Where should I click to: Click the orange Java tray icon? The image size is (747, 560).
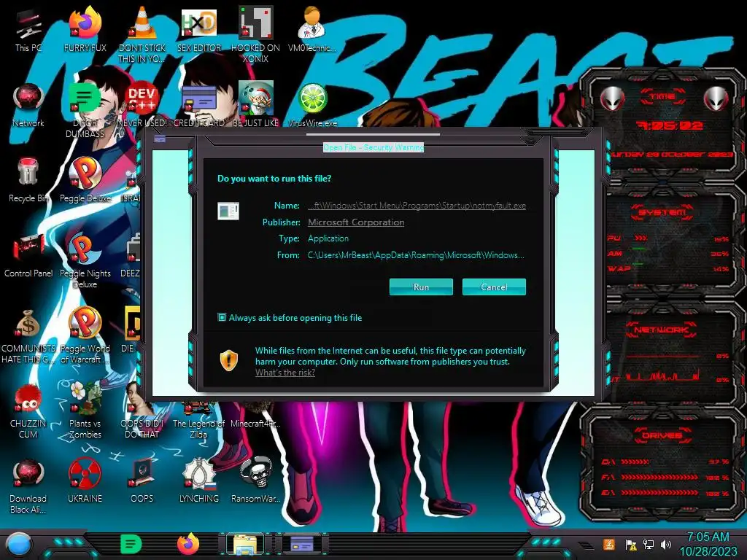click(x=609, y=545)
